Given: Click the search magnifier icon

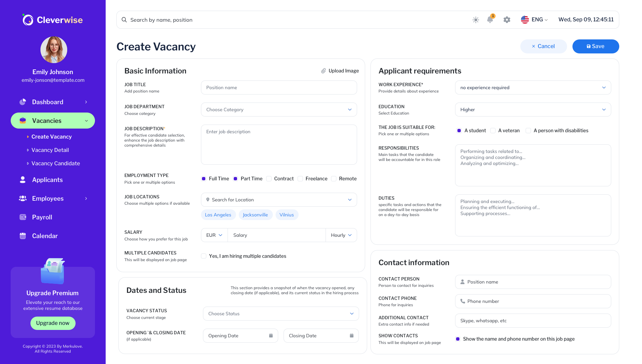Looking at the screenshot, I should tap(124, 20).
